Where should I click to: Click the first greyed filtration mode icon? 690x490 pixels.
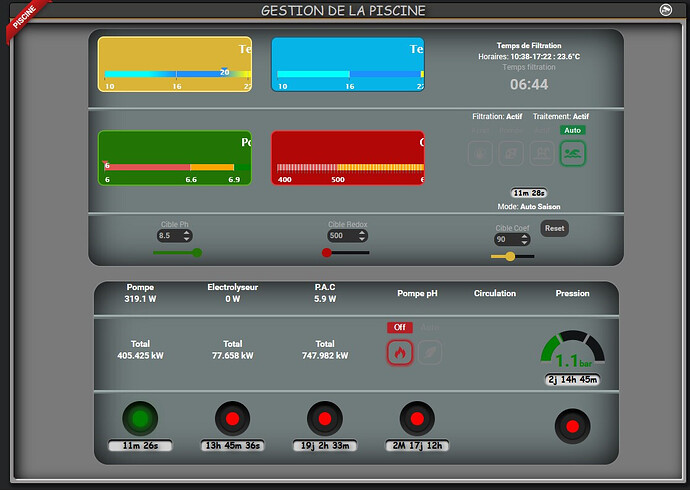[481, 153]
